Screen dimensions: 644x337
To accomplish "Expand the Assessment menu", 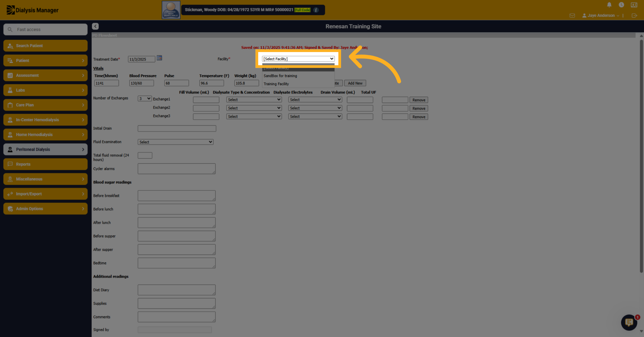I will 45,75.
